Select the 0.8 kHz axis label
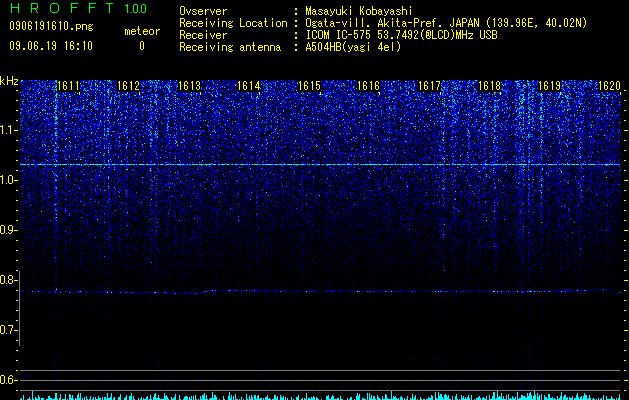This screenshot has height=400, width=629. click(9, 280)
